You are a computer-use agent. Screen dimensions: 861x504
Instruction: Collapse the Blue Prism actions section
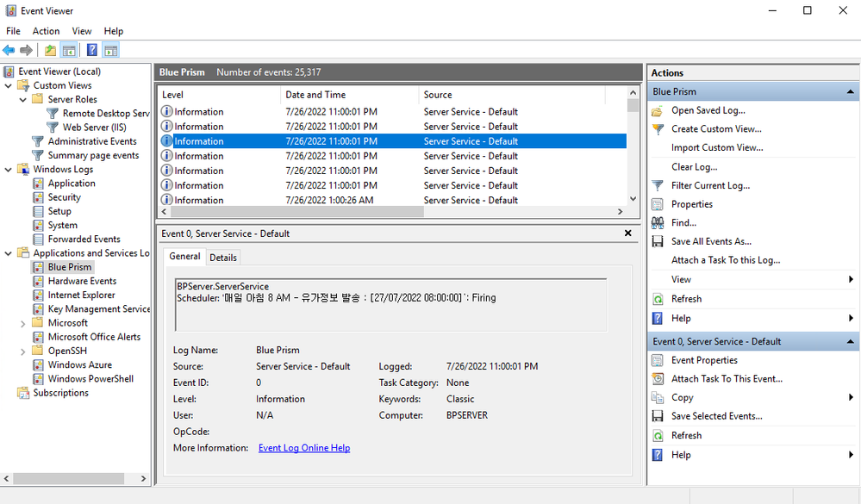tap(851, 91)
